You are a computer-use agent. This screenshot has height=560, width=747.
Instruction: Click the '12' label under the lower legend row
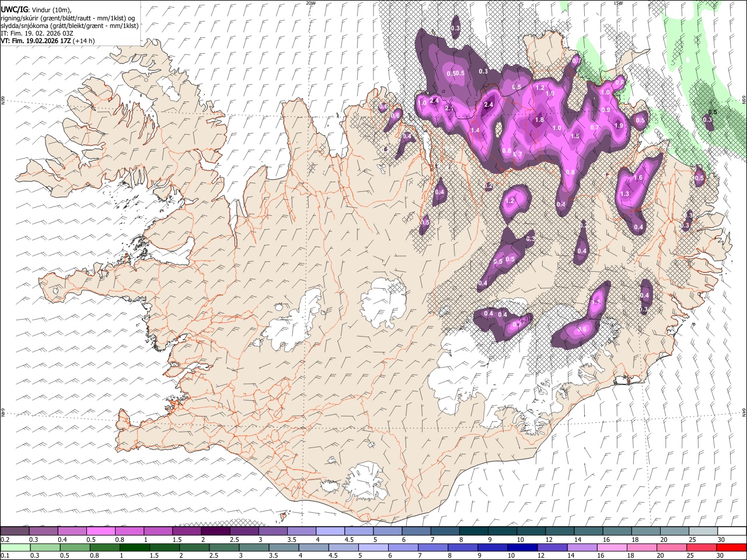click(542, 555)
